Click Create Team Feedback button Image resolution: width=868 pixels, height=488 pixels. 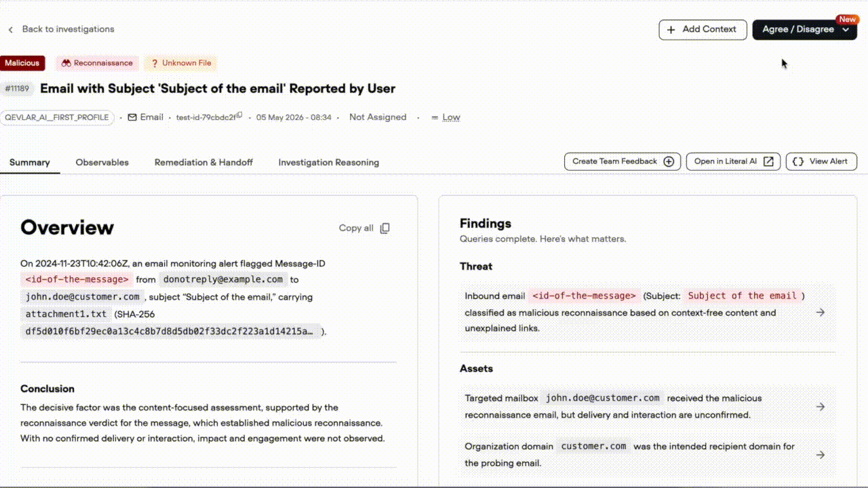[x=623, y=161]
